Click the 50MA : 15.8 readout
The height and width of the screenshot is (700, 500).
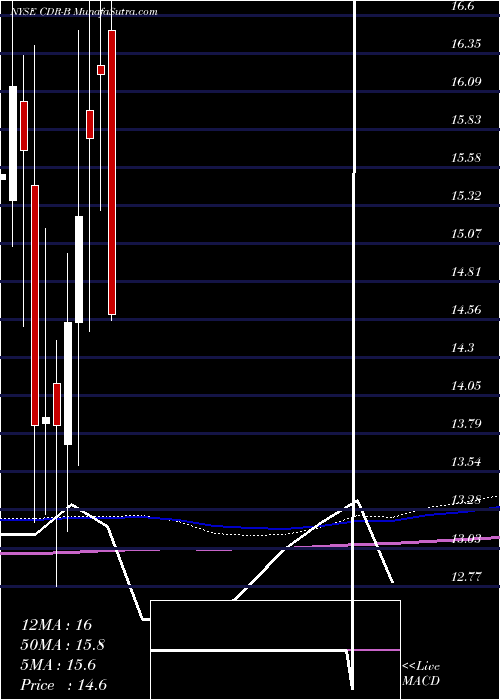click(x=62, y=645)
